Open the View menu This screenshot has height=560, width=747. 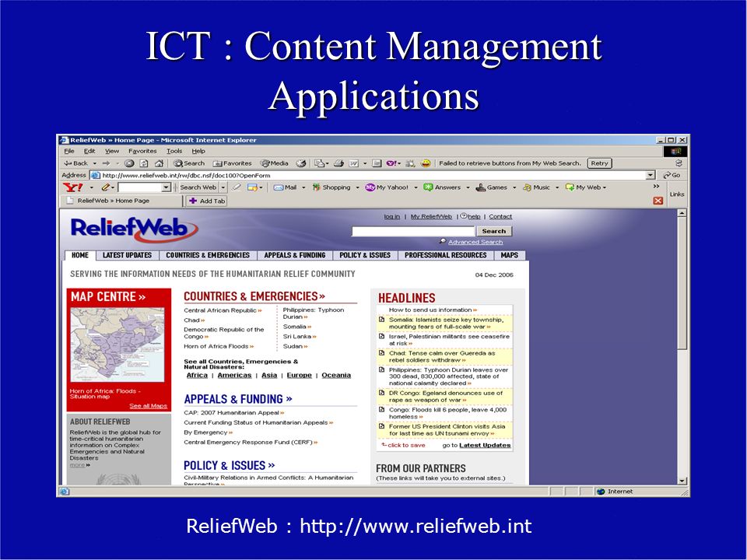(112, 151)
